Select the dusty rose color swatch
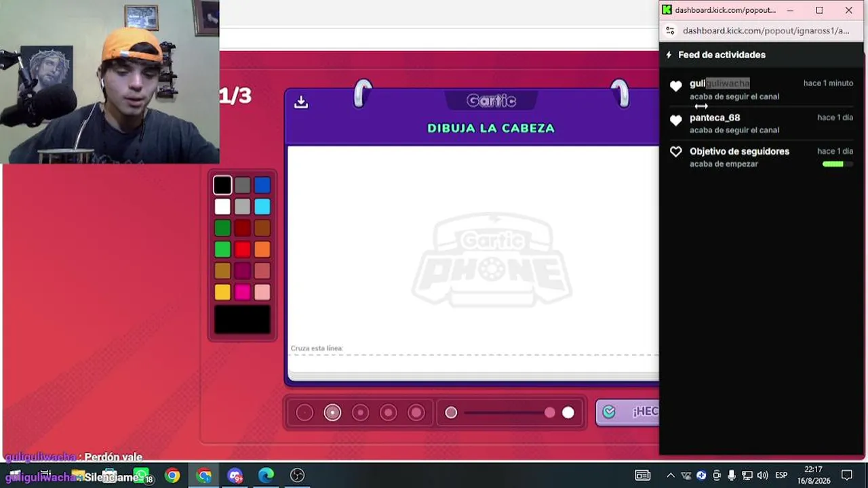This screenshot has height=488, width=868. tap(262, 270)
